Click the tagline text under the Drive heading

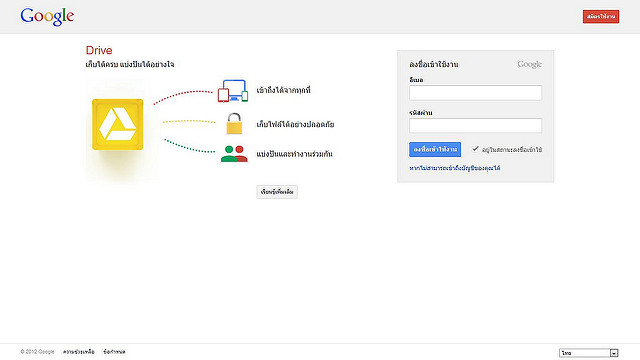(x=130, y=64)
